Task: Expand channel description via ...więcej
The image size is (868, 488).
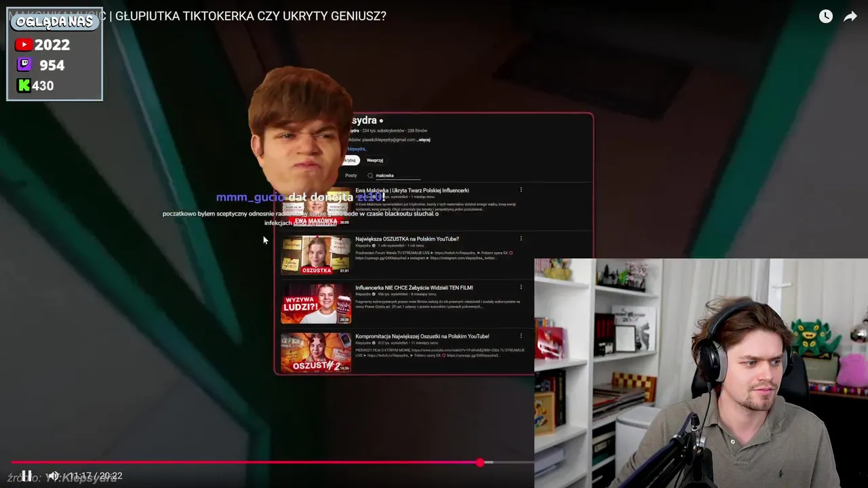Action: click(x=424, y=140)
